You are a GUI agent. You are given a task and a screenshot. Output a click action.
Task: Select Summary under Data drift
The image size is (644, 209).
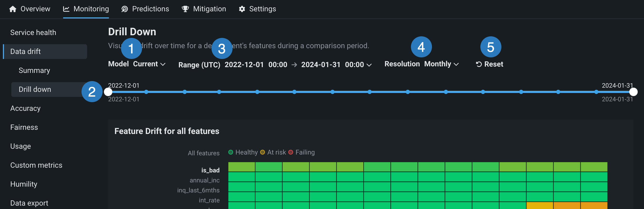(x=34, y=71)
